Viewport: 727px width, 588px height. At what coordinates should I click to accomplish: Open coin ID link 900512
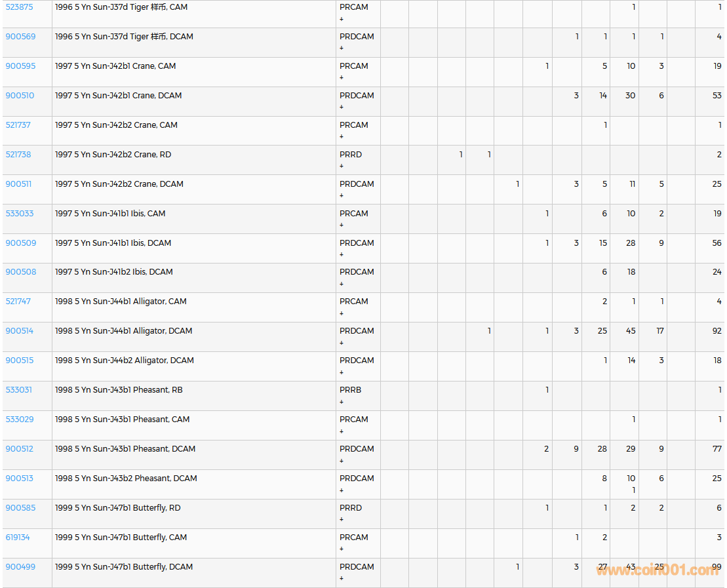[x=20, y=449]
